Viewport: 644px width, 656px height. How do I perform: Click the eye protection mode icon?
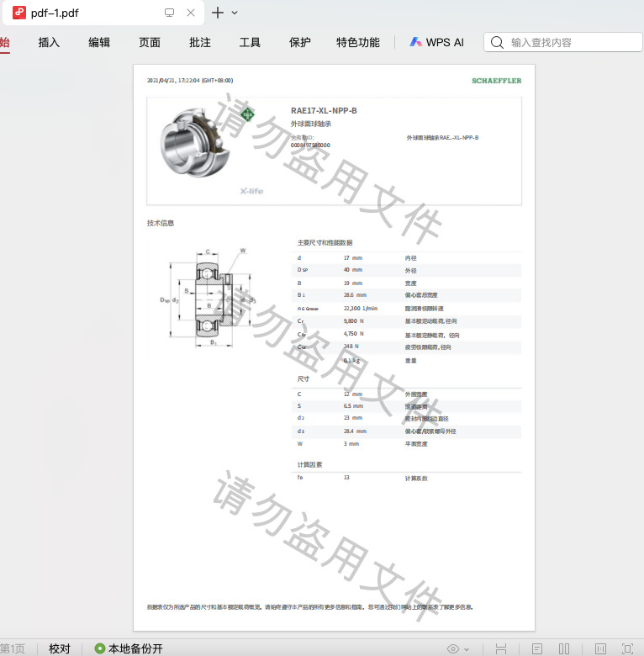pos(453,649)
